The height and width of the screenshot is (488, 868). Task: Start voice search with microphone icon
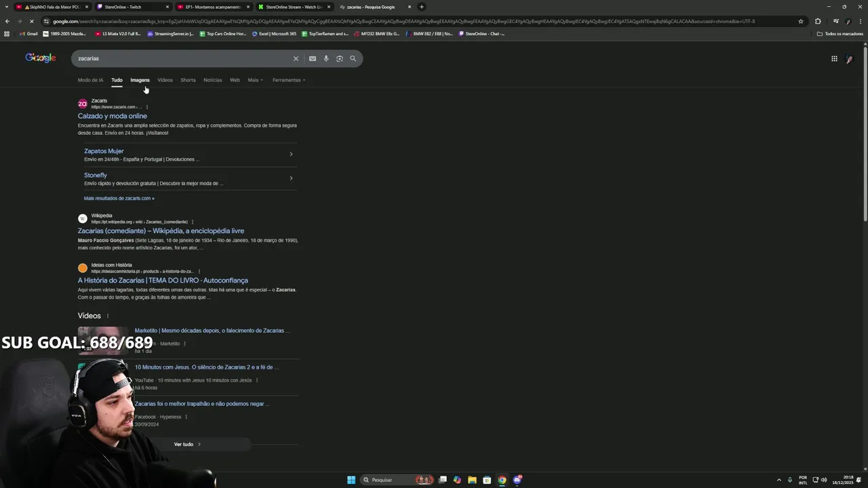point(326,58)
